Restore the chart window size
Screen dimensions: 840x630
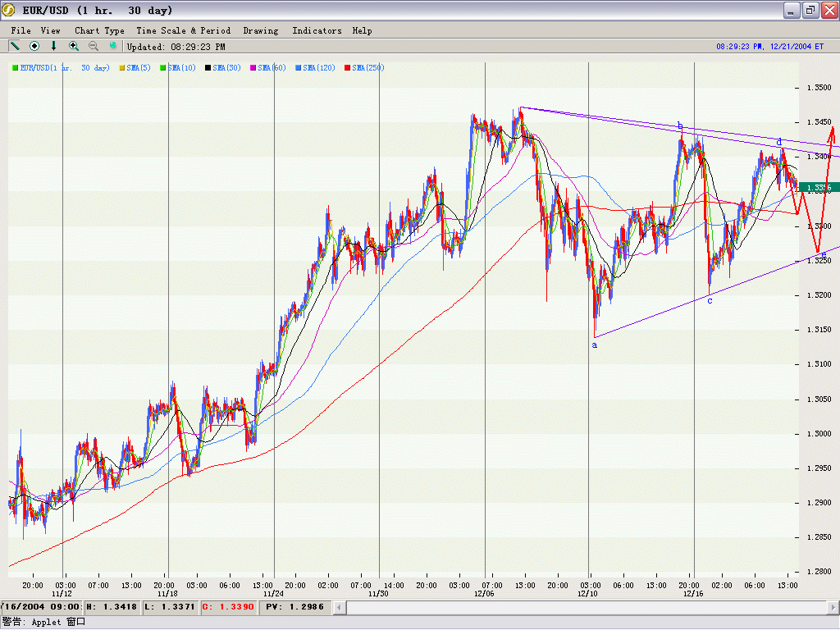[809, 11]
